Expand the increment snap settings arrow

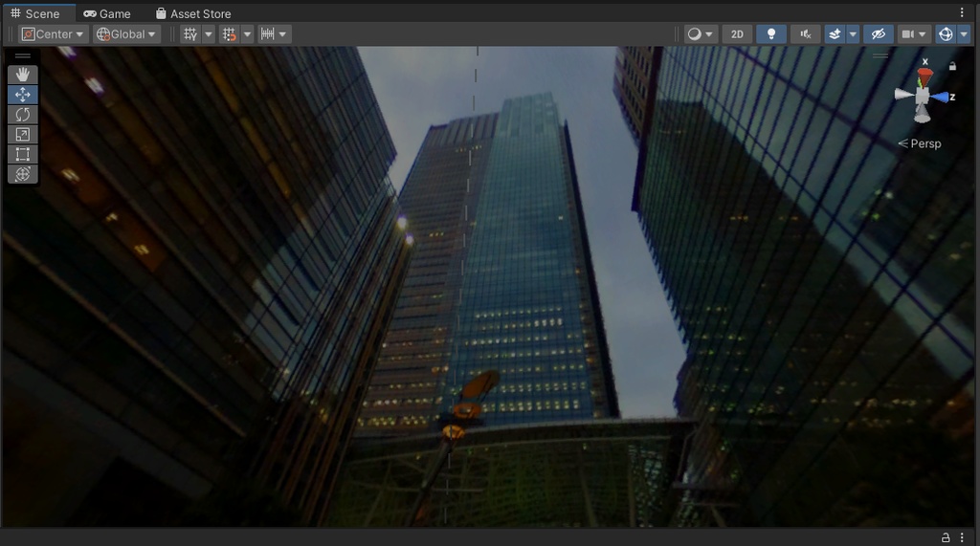[282, 34]
